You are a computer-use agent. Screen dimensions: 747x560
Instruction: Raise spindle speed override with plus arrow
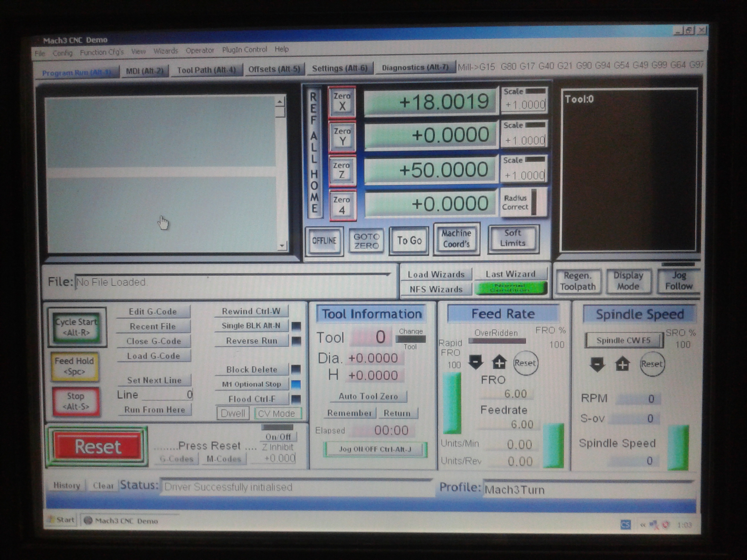click(622, 364)
